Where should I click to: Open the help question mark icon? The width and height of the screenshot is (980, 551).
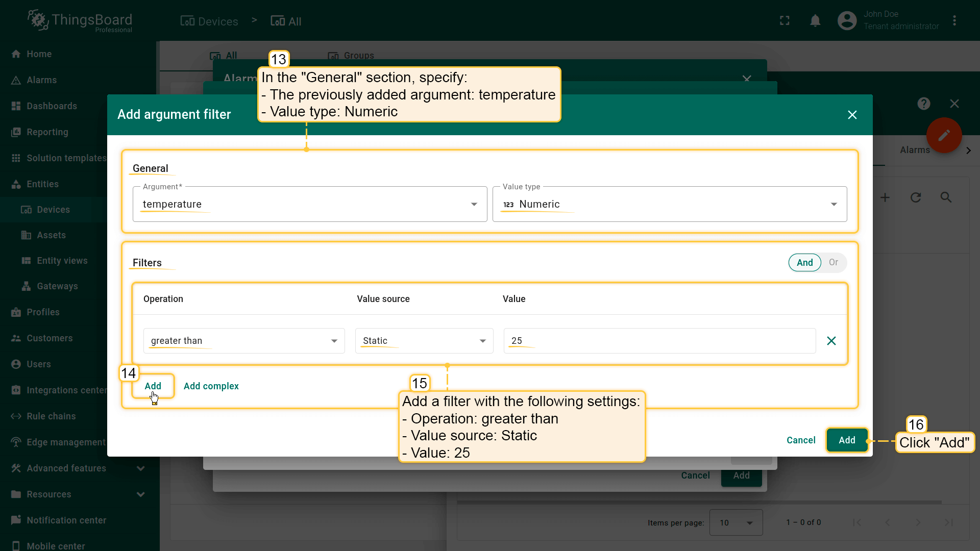(x=923, y=104)
